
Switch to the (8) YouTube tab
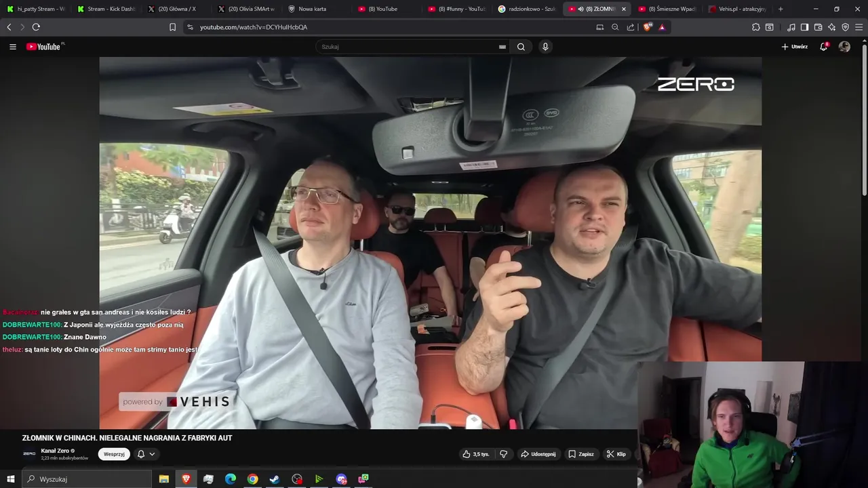[x=388, y=9]
